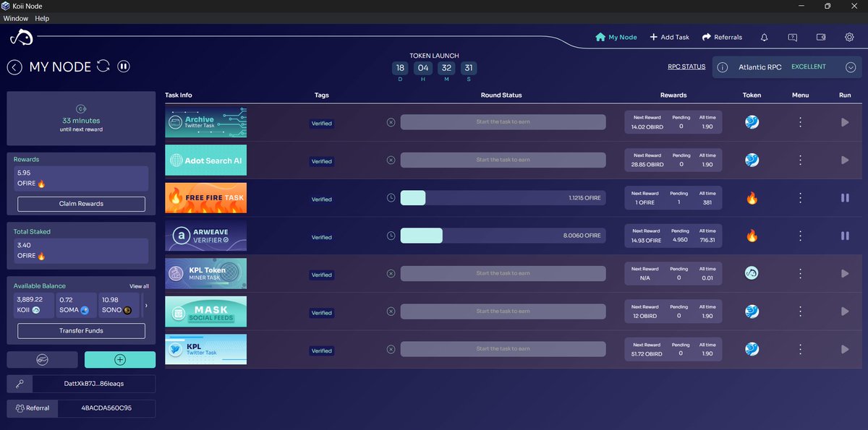Click the Arweave Verifier banner thumbnail

205,236
